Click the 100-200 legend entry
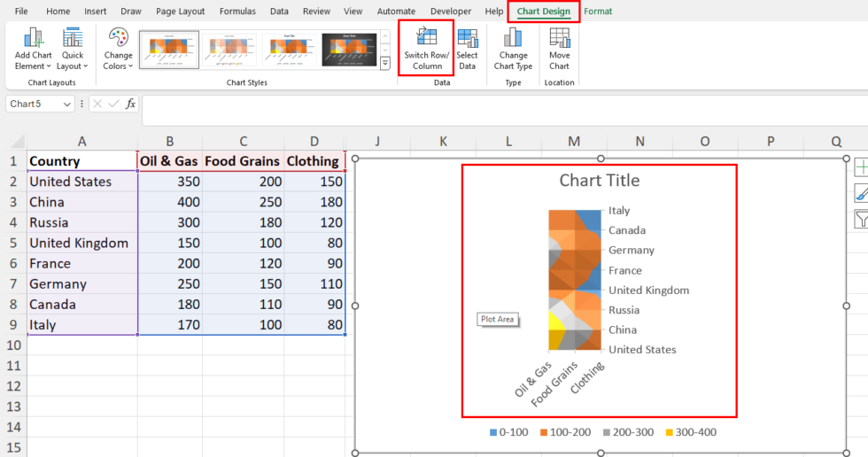Image resolution: width=868 pixels, height=457 pixels. pos(566,432)
